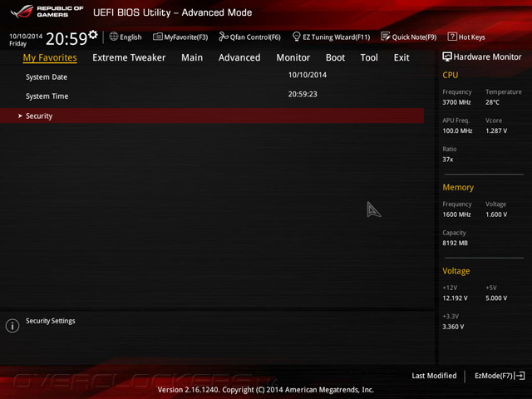Click the Quick Note notepad icon
The height and width of the screenshot is (399, 532).
[386, 37]
